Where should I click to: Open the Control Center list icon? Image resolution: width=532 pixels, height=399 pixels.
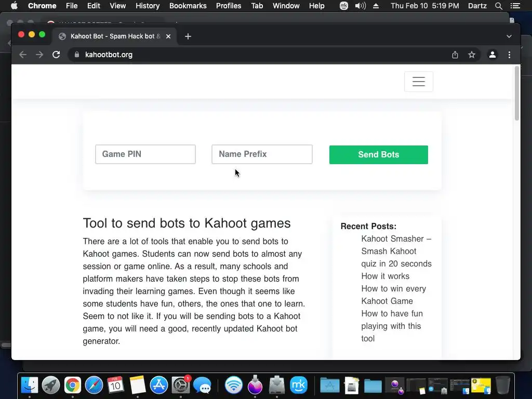pos(515,6)
